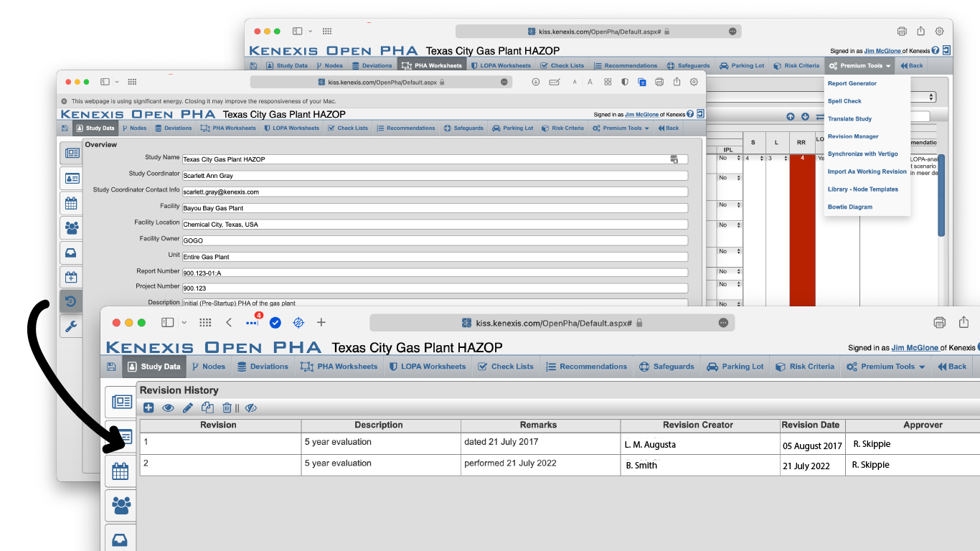Open Overview sidebar icon in front window

click(121, 402)
